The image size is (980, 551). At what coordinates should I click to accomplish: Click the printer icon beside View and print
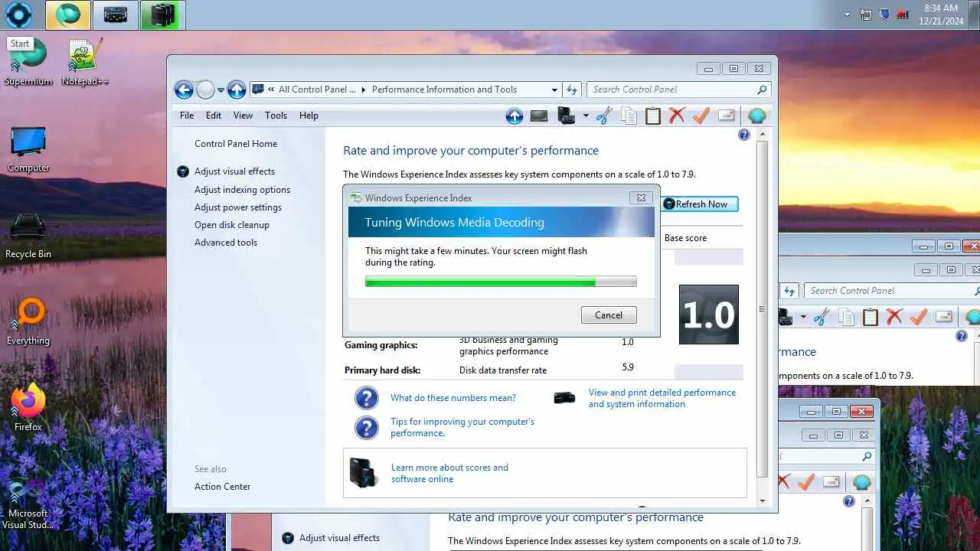pos(565,398)
